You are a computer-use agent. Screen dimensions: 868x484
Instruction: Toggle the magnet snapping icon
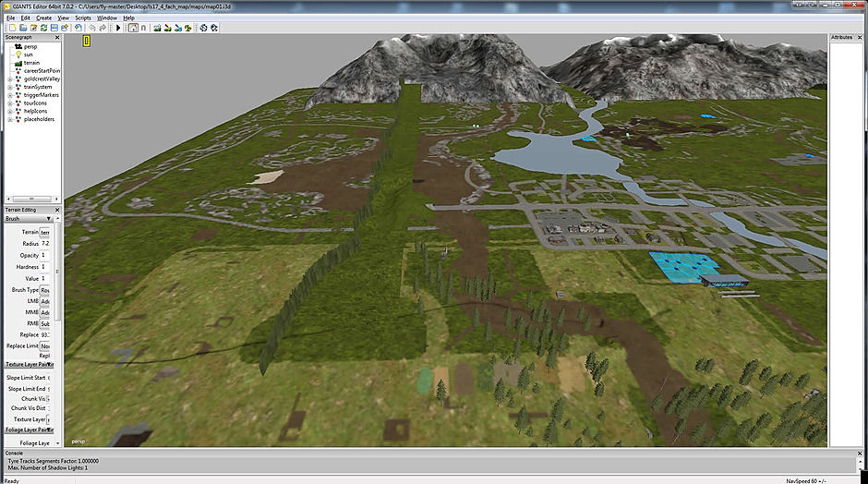[144, 28]
